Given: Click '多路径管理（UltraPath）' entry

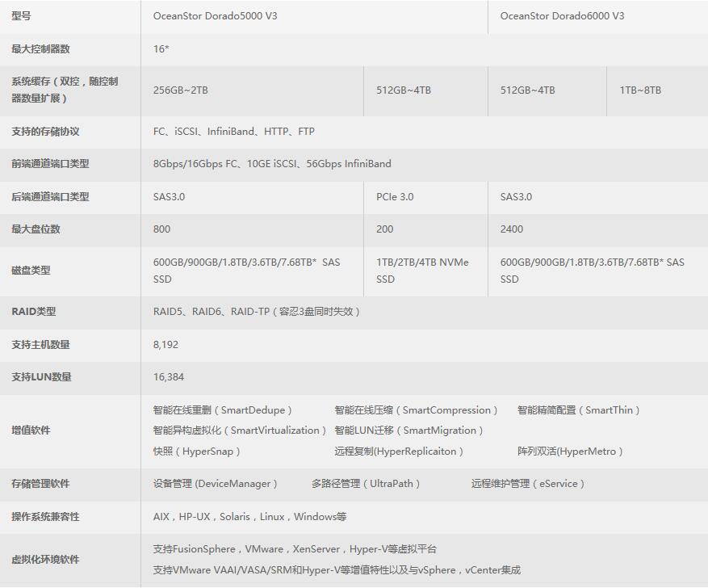Looking at the screenshot, I should click(366, 484).
